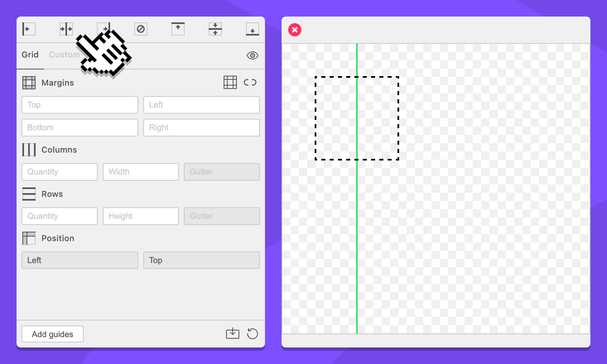Click the Add guides button
607x364 pixels.
pos(53,334)
